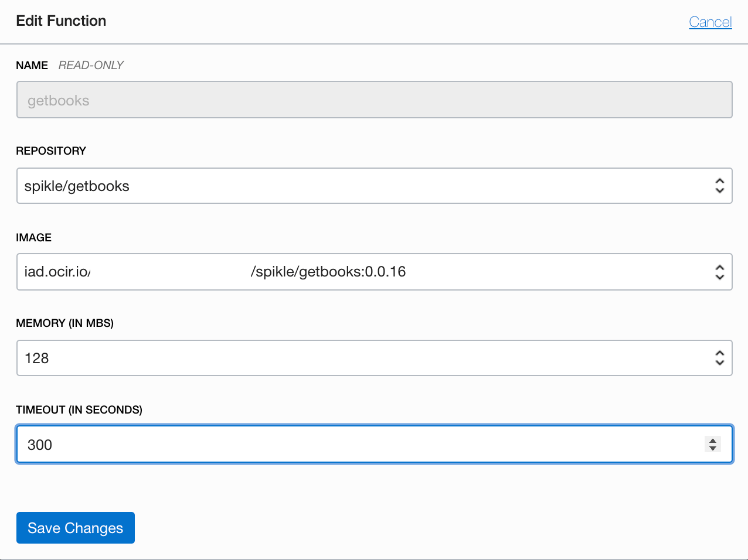Click the MEMORY (IN MBS) label
Screen dimensions: 748x560
(x=64, y=323)
